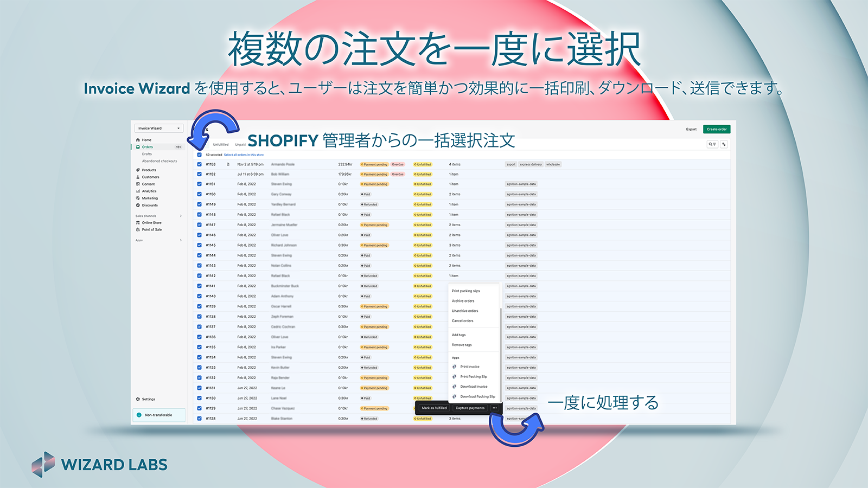Uncheck the checkbox for order #1144
This screenshot has width=868, height=488.
[199, 255]
